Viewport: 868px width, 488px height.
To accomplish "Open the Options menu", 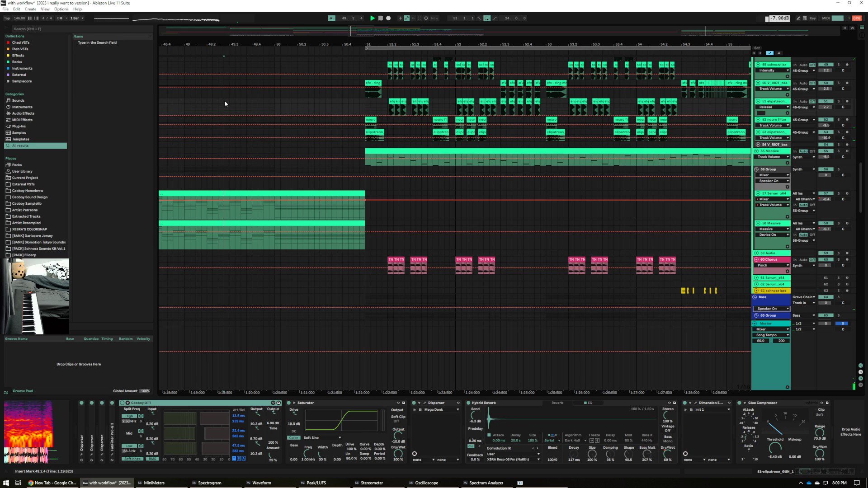I will click(x=61, y=9).
